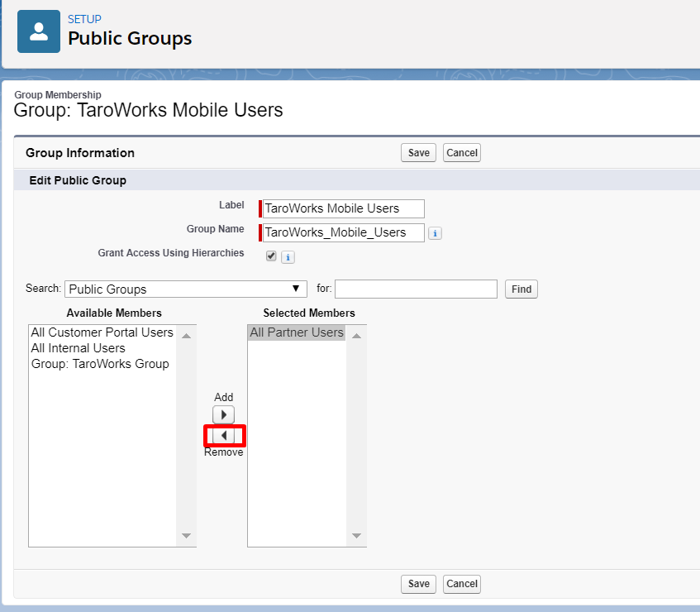This screenshot has height=612, width=700.
Task: Click the top Save button
Action: 418,153
